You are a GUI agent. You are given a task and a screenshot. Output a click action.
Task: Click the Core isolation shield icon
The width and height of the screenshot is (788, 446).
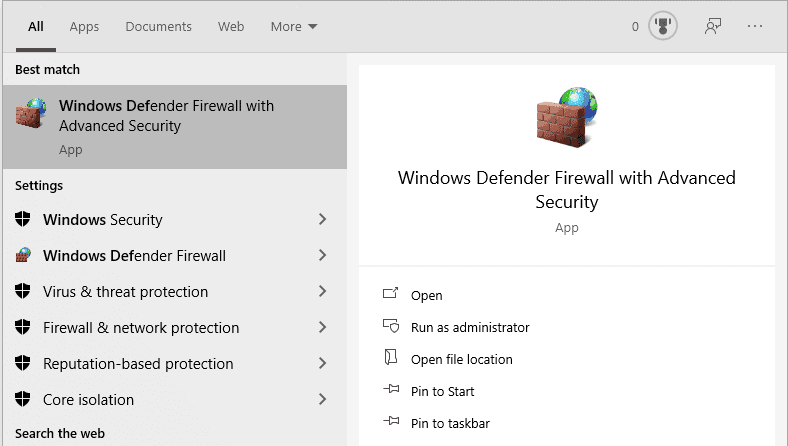(x=23, y=399)
